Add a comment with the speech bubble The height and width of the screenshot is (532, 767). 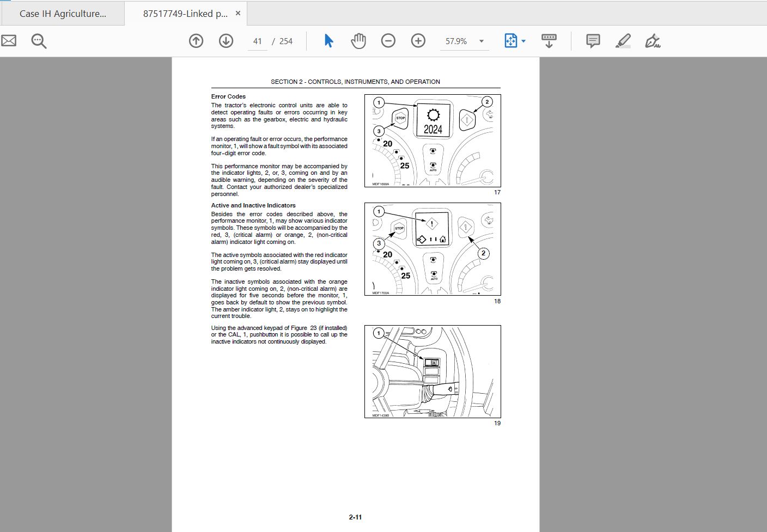point(593,41)
